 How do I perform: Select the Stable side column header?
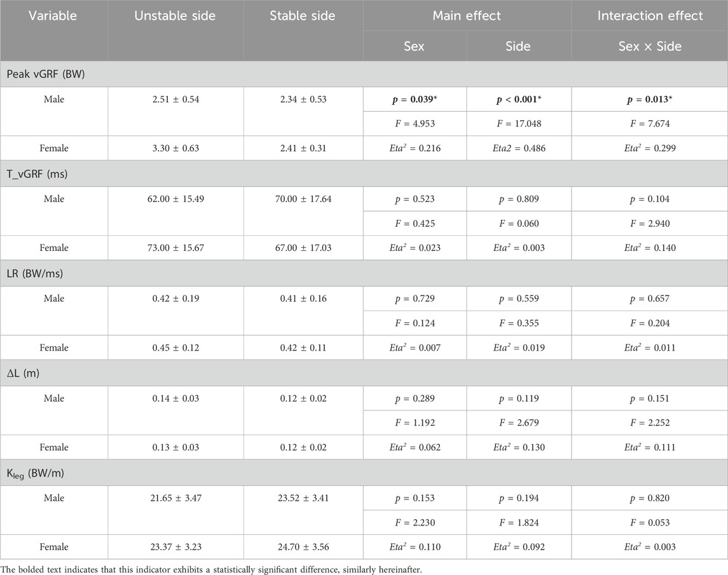tap(303, 15)
